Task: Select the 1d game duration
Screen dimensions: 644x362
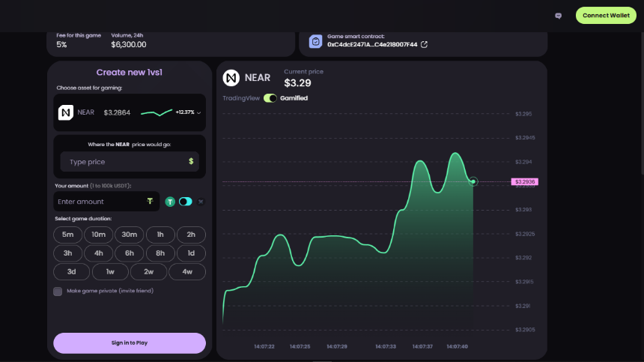Action: point(191,253)
